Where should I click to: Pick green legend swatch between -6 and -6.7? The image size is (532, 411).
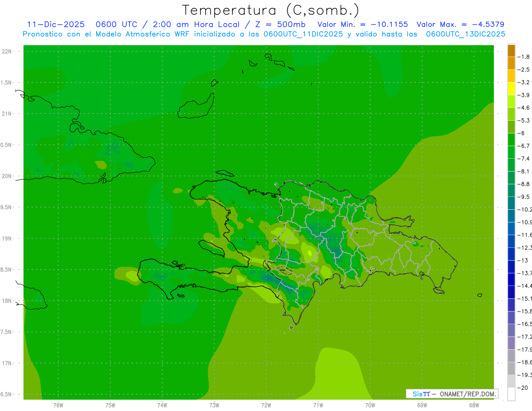(511, 140)
